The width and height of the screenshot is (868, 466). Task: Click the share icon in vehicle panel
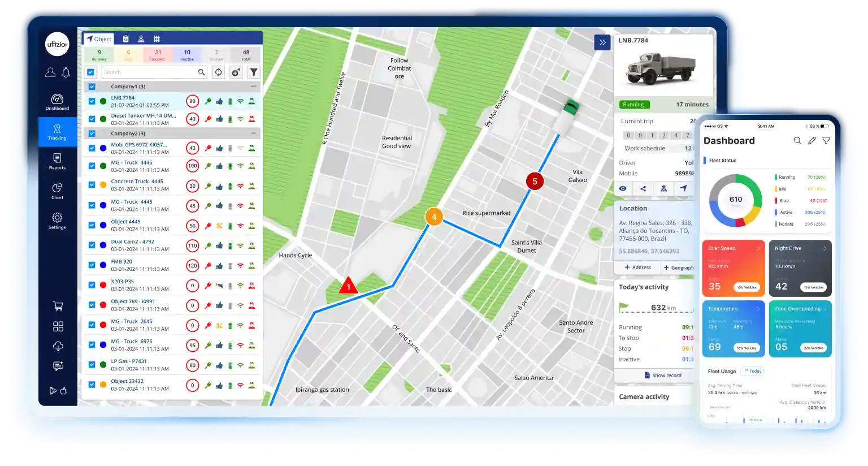643,188
